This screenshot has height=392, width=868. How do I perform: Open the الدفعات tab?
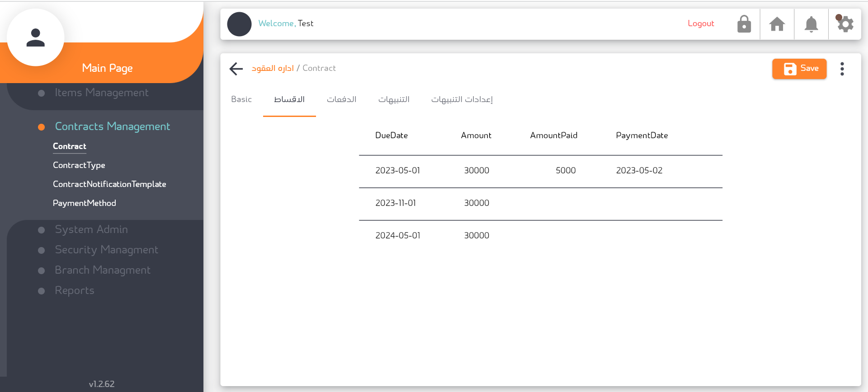pyautogui.click(x=341, y=99)
